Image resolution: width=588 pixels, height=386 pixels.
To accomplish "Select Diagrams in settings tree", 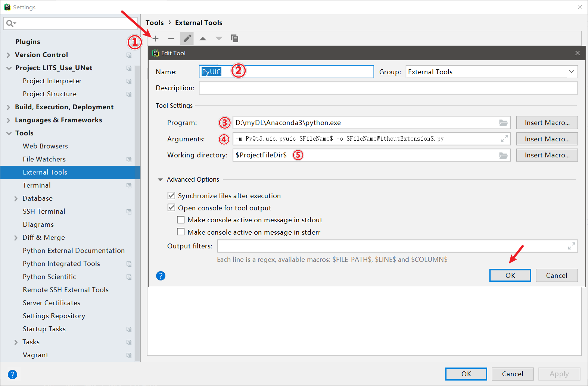I will 38,224.
